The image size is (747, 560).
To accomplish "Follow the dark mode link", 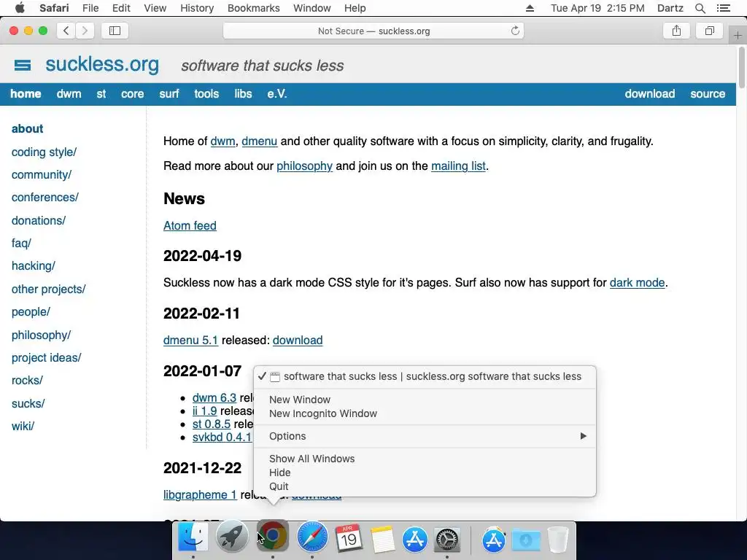I will pyautogui.click(x=637, y=282).
